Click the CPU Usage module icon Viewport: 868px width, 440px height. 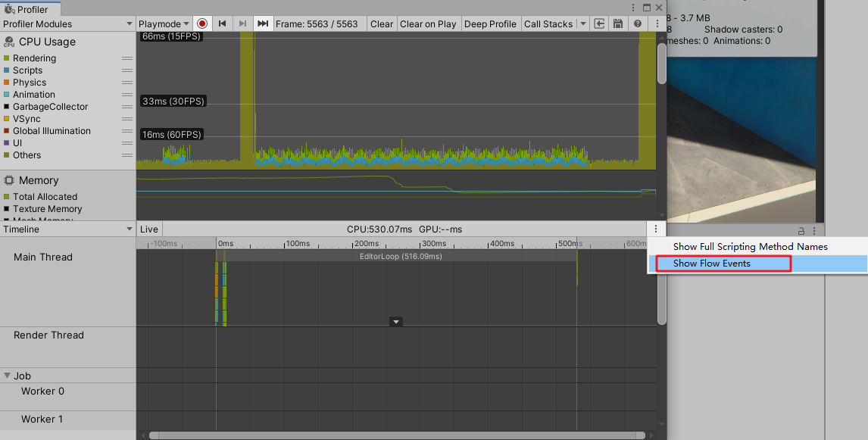point(8,42)
